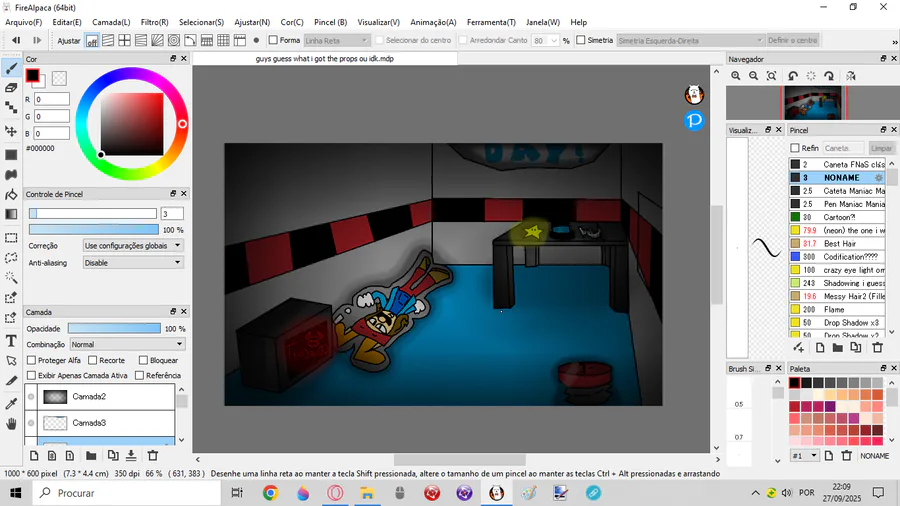Toggle the Refin checkbox in Pincel
The height and width of the screenshot is (506, 900).
(x=795, y=148)
